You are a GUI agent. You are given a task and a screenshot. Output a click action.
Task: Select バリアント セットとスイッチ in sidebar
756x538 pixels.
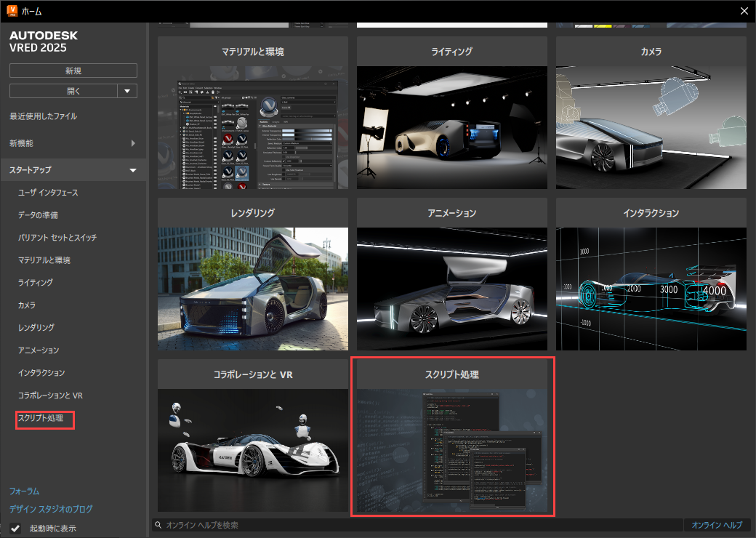(x=57, y=238)
